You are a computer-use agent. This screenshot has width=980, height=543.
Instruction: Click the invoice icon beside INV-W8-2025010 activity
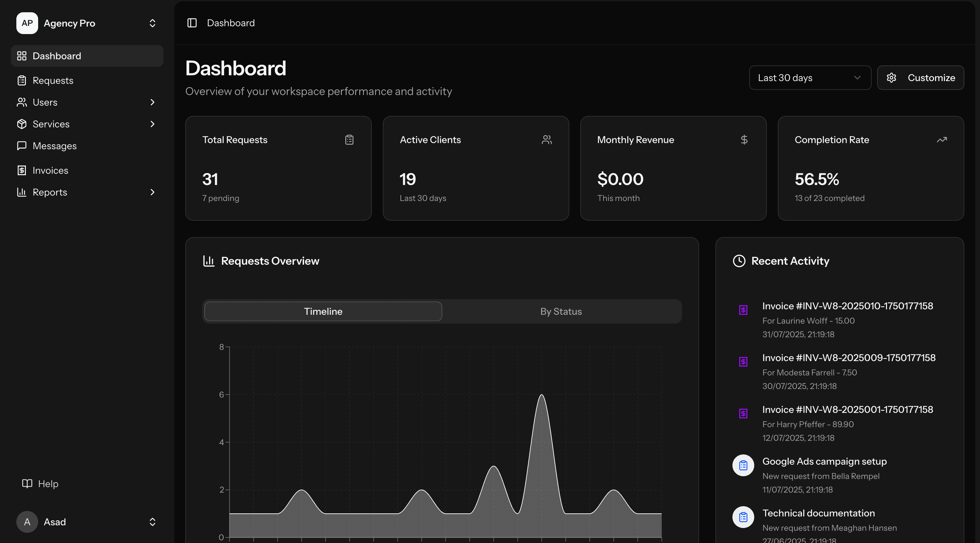[743, 309]
